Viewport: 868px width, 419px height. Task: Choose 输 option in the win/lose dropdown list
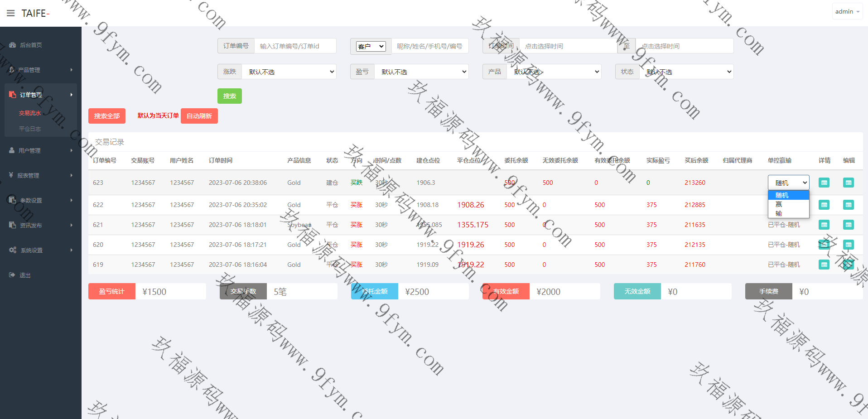click(x=779, y=213)
